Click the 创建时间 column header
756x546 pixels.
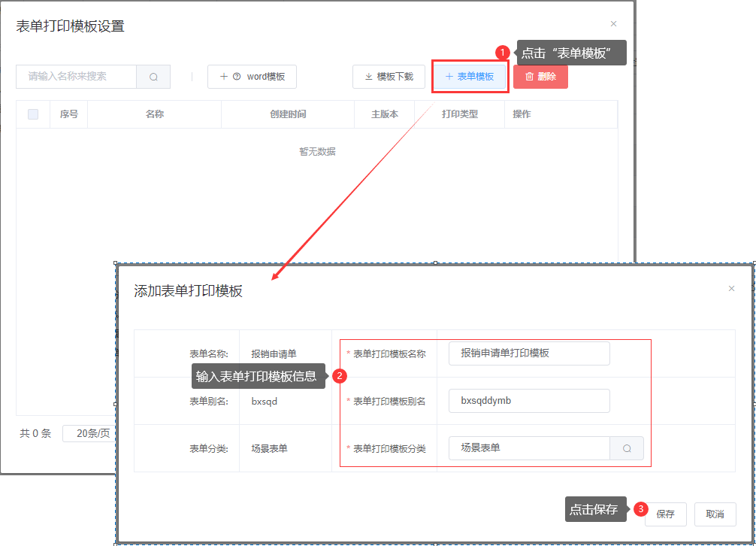pos(288,114)
